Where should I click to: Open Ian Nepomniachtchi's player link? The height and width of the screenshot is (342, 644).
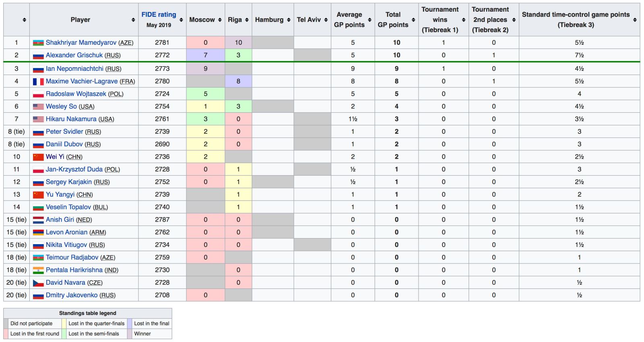pyautogui.click(x=74, y=69)
